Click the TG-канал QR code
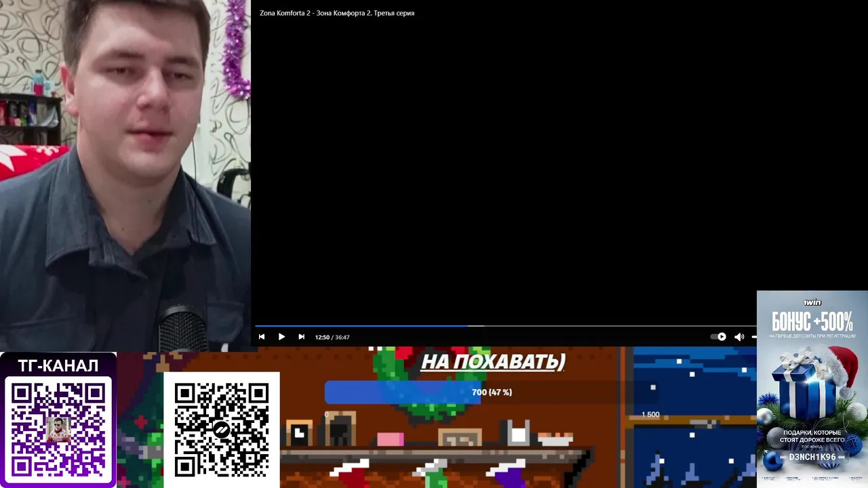This screenshot has height=488, width=868. point(58,428)
